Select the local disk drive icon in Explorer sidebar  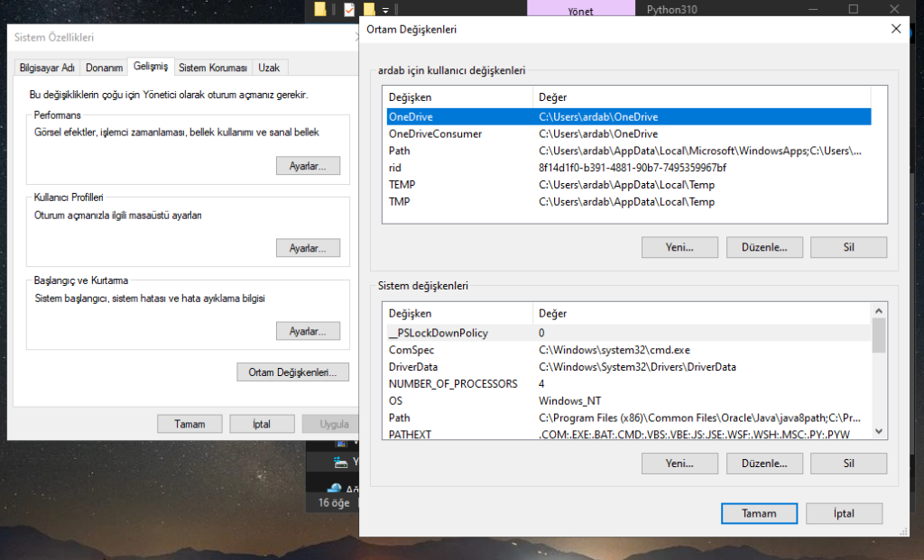click(x=341, y=464)
